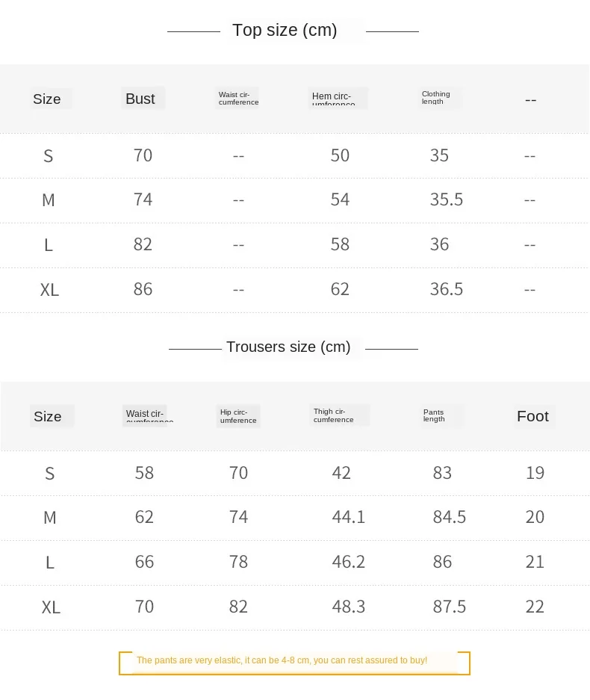
Task: Select the 87.5 pants length value
Action: point(450,607)
